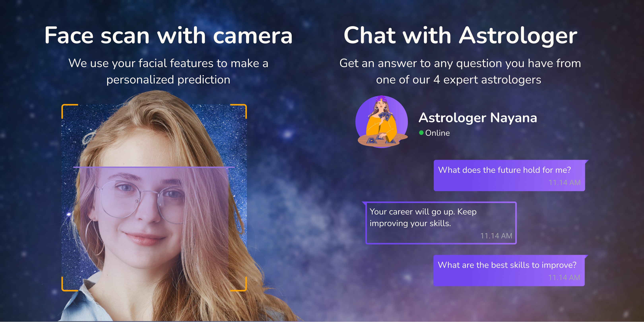The width and height of the screenshot is (644, 322).
Task: Click the top-right orange scan frame corner
Action: (x=239, y=111)
